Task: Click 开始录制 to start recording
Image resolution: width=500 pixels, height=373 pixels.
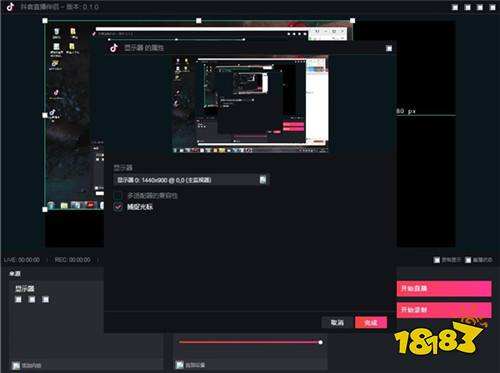Action: [x=444, y=310]
